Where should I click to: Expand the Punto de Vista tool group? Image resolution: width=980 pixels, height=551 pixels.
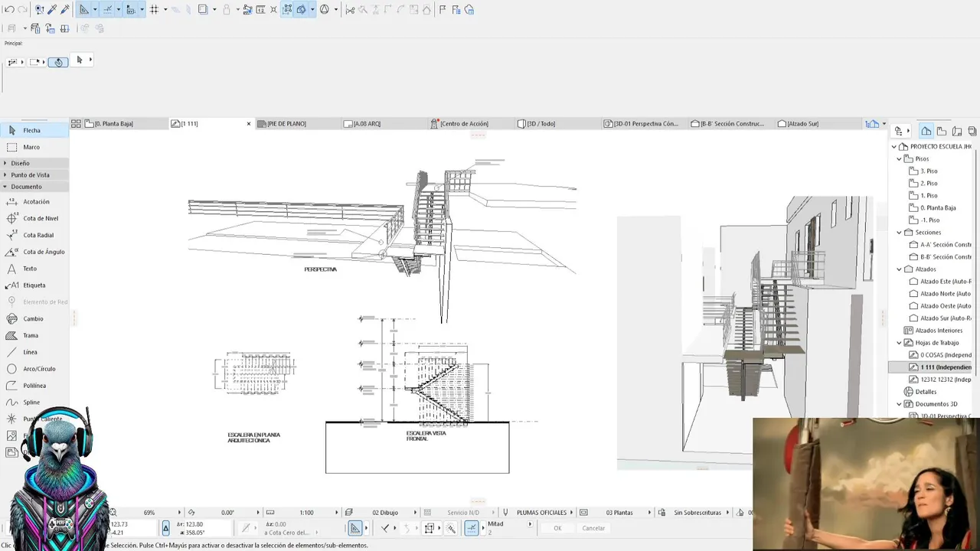coord(34,174)
